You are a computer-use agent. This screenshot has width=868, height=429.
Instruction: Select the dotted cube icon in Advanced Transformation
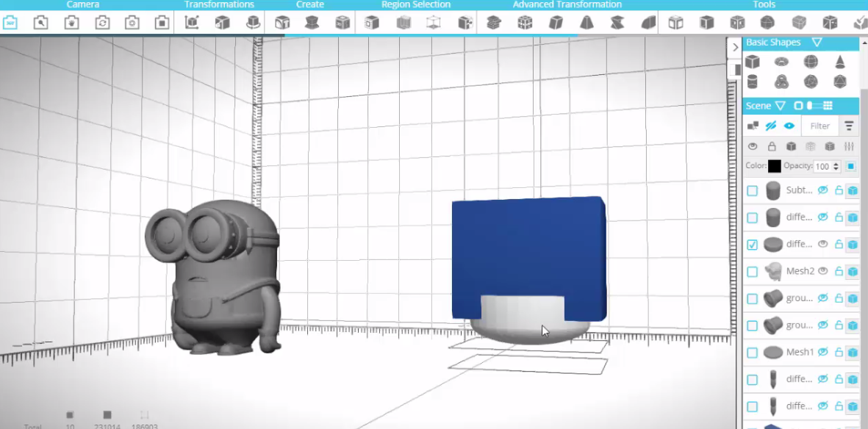coord(525,23)
